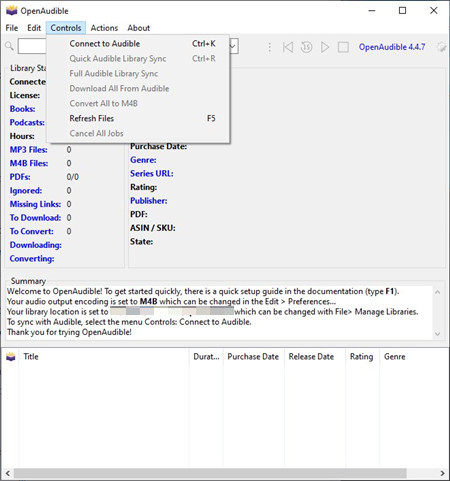This screenshot has height=481, width=450.
Task: Click Cancel All Jobs entry
Action: coord(138,133)
